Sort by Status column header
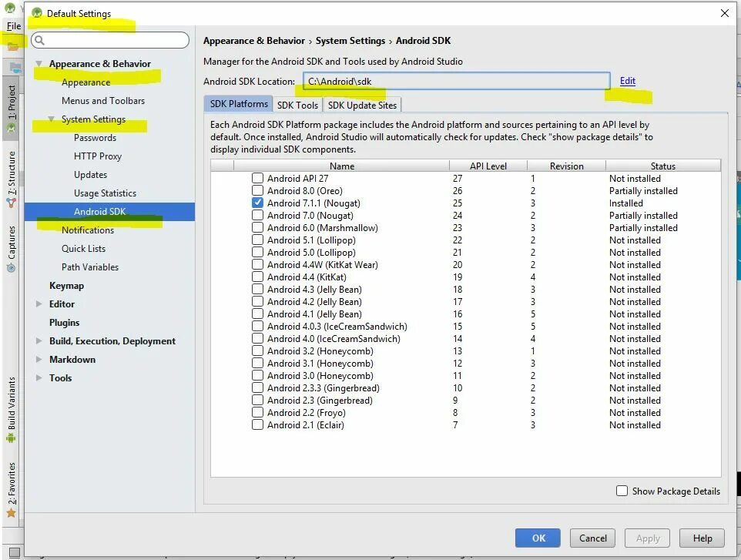Image resolution: width=741 pixels, height=560 pixels. (x=663, y=166)
